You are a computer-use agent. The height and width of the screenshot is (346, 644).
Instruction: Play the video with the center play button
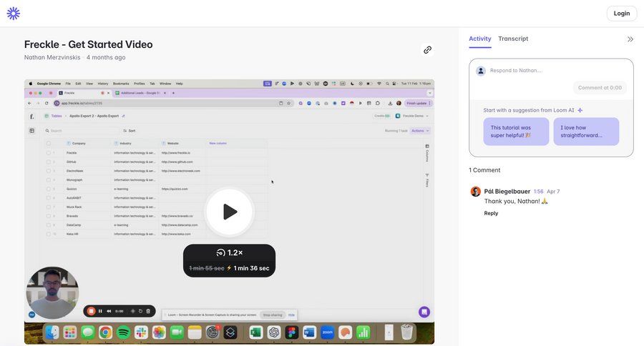230,212
